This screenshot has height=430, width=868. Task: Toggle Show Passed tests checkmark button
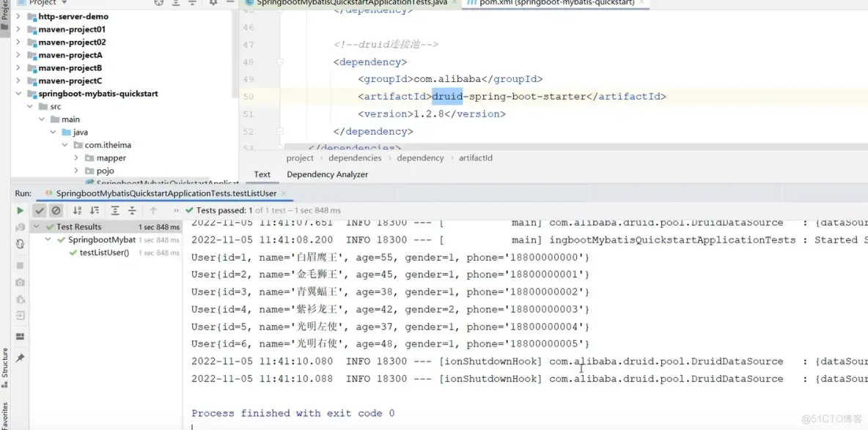click(x=40, y=210)
